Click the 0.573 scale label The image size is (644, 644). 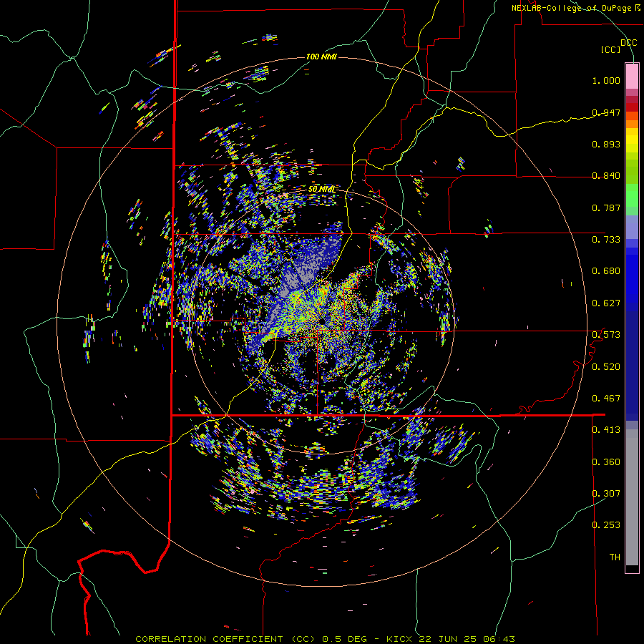coord(606,334)
